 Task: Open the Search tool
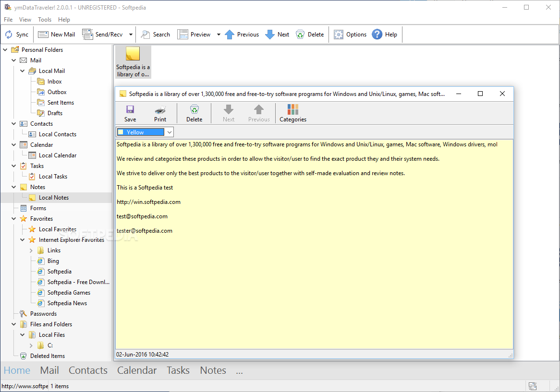[x=155, y=34]
